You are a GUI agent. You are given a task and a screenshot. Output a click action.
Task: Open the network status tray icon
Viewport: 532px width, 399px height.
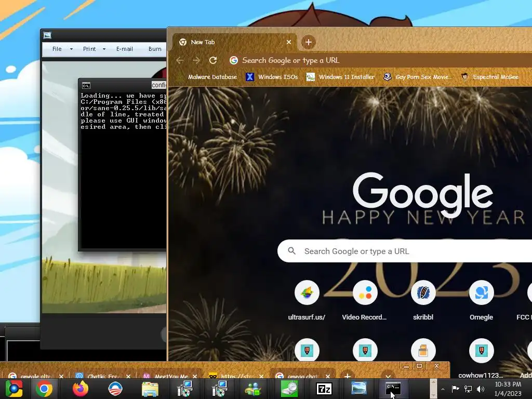(468, 389)
